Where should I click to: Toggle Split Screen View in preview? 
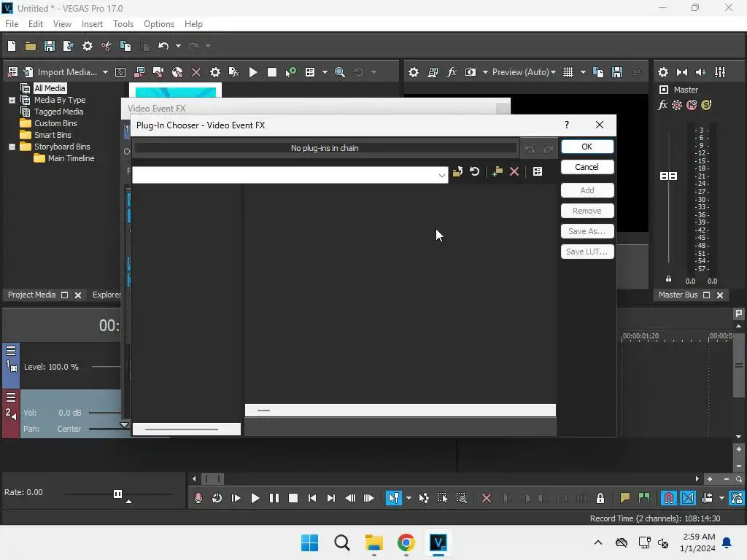pyautogui.click(x=471, y=72)
